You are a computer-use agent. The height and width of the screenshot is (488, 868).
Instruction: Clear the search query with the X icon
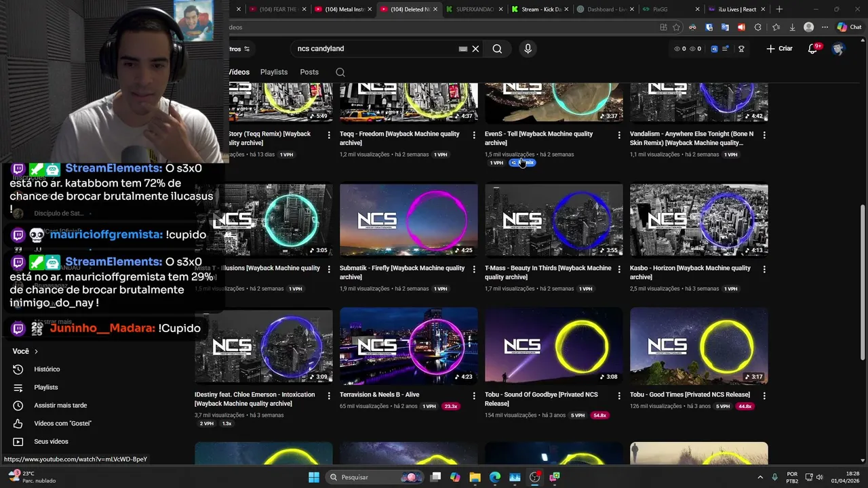[x=475, y=49]
